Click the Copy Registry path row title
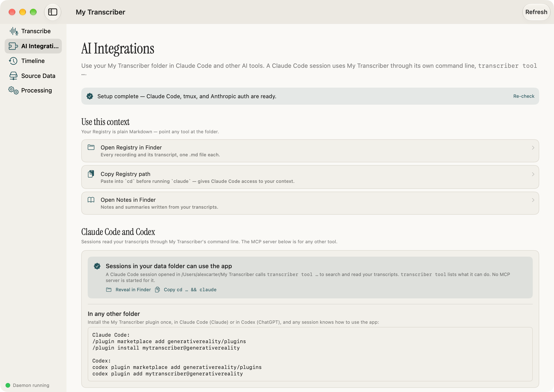The image size is (554, 392). coord(125,174)
